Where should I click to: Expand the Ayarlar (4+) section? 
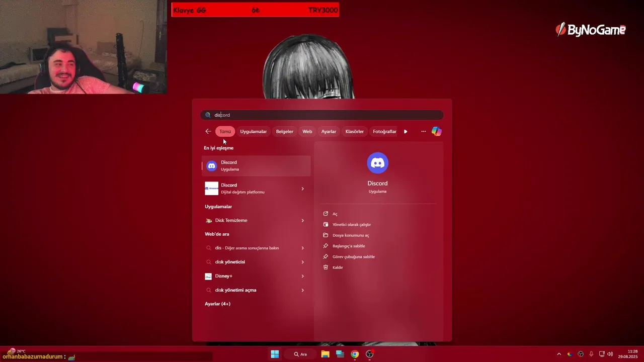[x=217, y=304]
